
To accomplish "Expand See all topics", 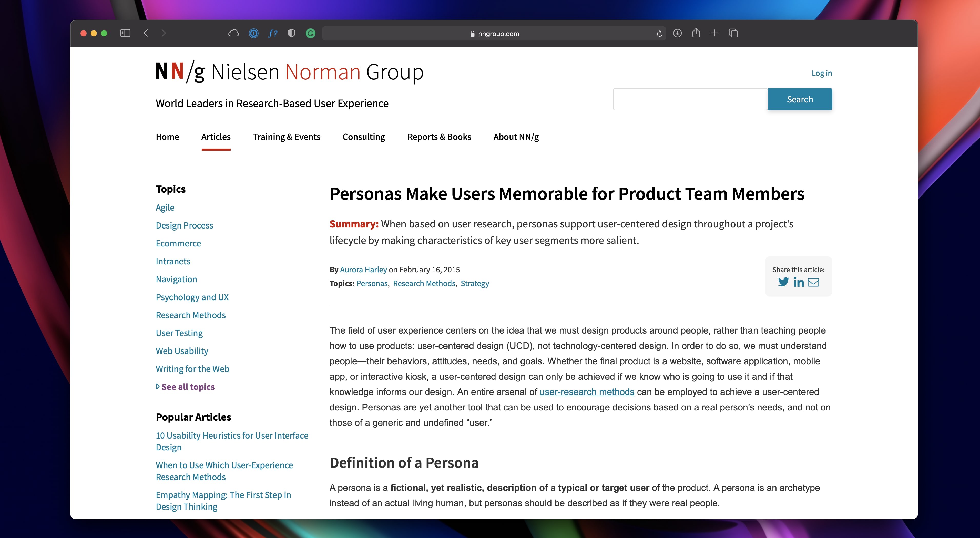I will tap(188, 387).
